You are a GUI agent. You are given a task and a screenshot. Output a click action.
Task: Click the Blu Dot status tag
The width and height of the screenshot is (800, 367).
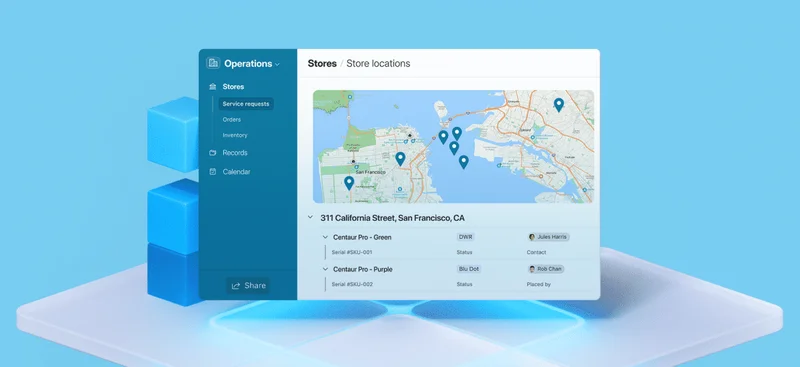click(469, 269)
